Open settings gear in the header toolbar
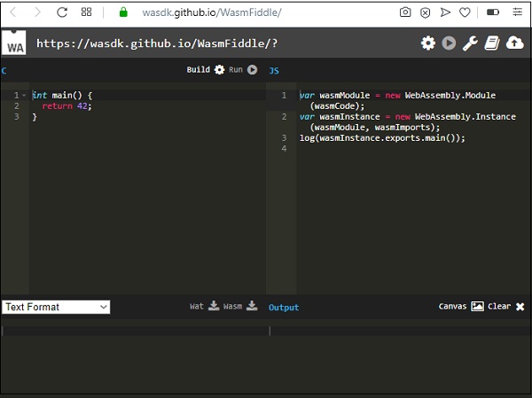The width and height of the screenshot is (532, 398). click(x=428, y=43)
